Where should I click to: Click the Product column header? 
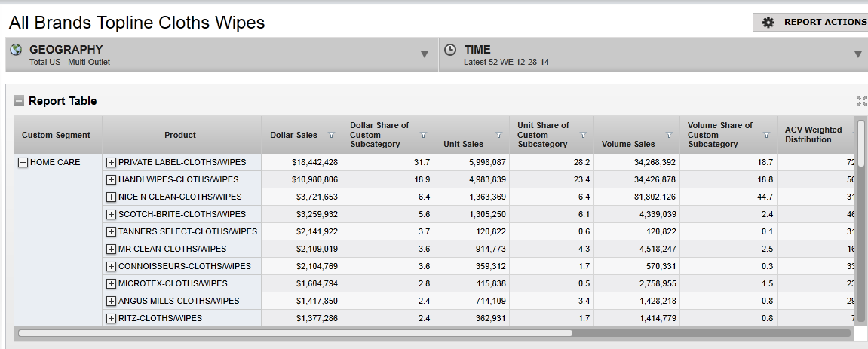coord(180,135)
